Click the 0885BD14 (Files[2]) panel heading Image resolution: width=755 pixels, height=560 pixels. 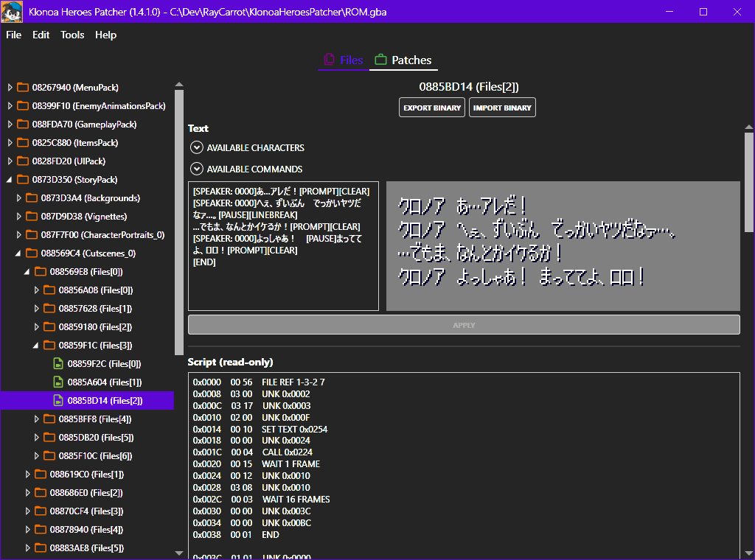(x=468, y=87)
